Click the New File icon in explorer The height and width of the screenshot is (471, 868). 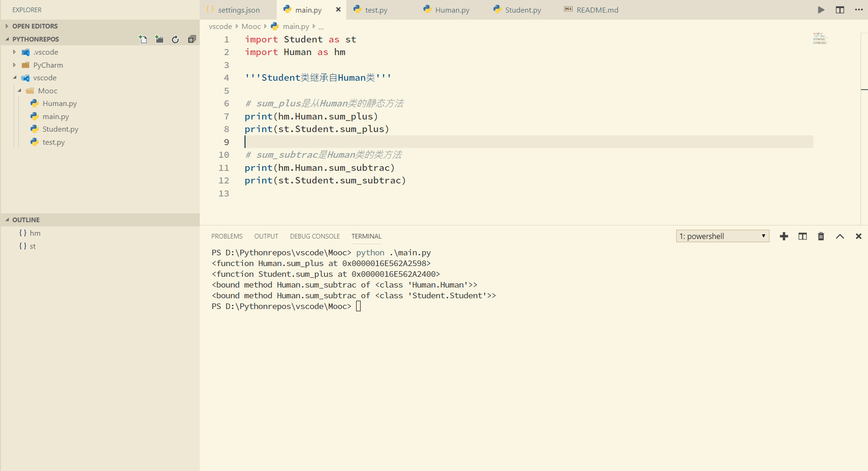tap(143, 39)
